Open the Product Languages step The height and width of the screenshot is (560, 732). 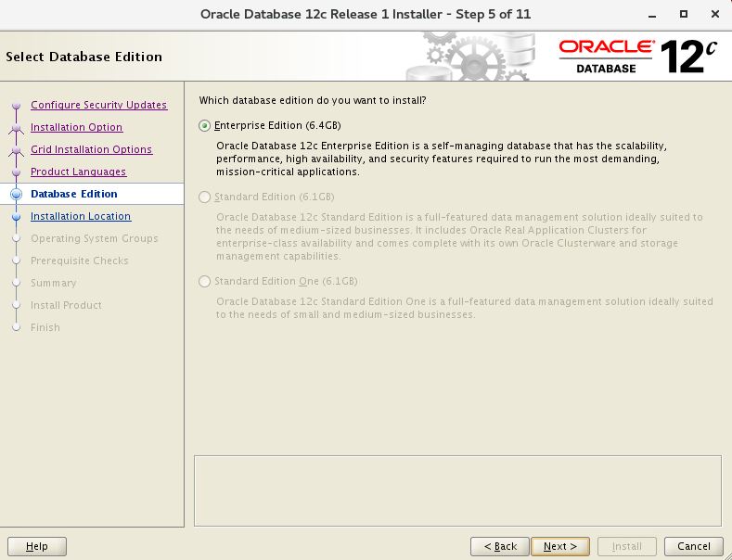[x=79, y=172]
